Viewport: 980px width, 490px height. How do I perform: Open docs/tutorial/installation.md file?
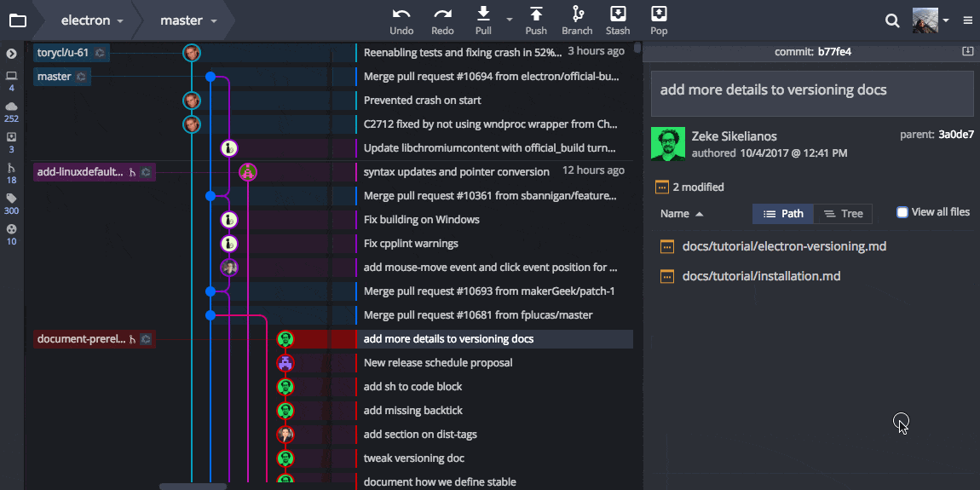761,275
